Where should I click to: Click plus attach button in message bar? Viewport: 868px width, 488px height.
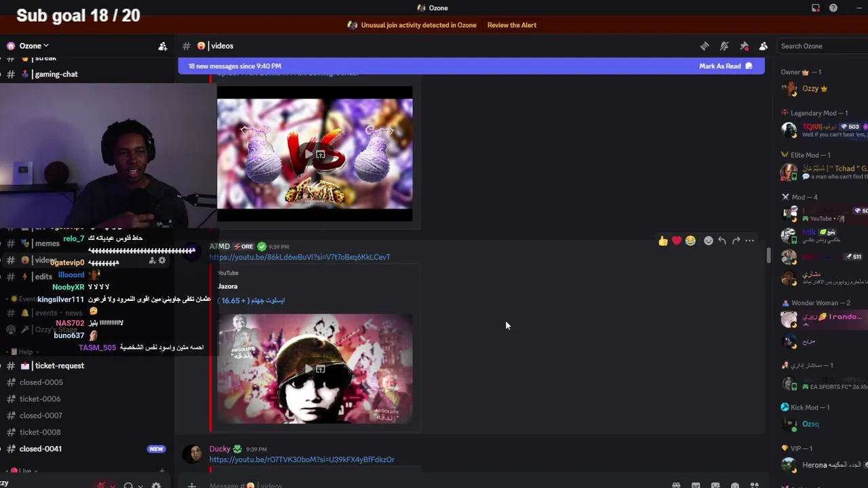pyautogui.click(x=192, y=485)
